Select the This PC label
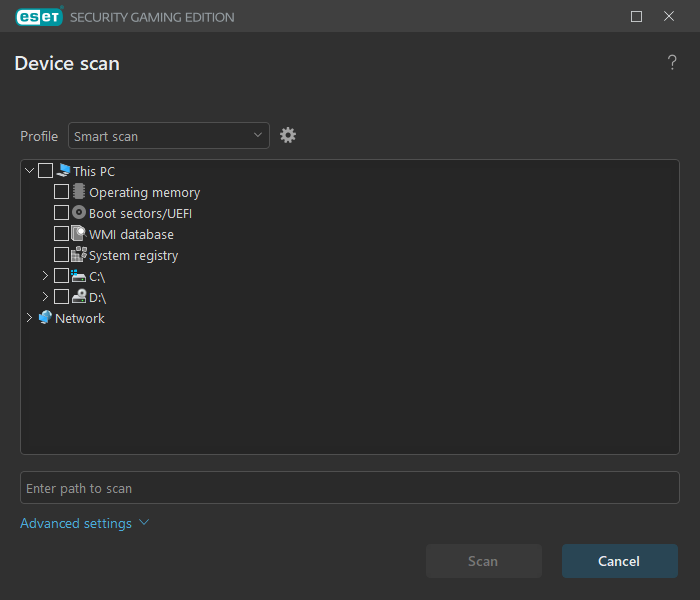The height and width of the screenshot is (600, 700). (x=94, y=171)
